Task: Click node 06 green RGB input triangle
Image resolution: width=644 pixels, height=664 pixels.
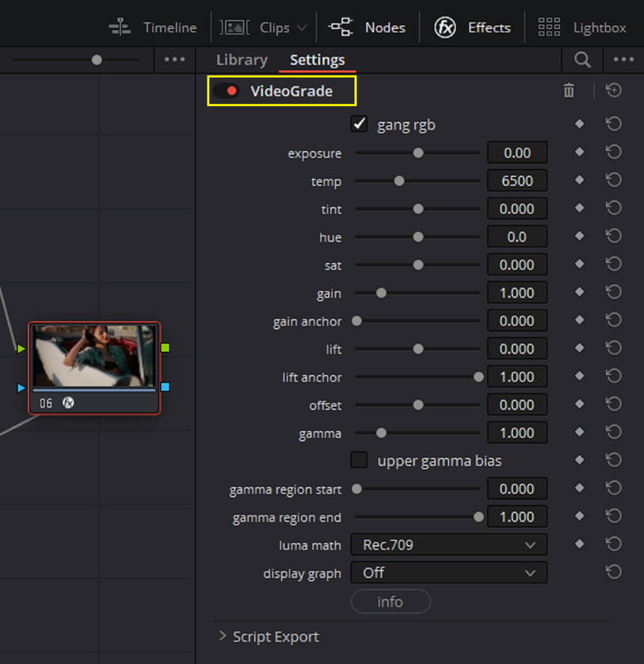Action: (22, 349)
